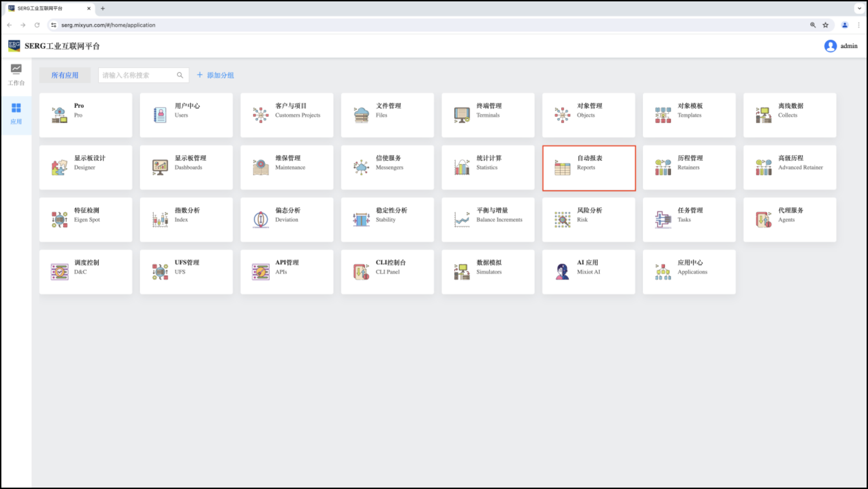This screenshot has height=489, width=868.
Task: Focus the 请输入名称搜索 search field
Action: click(137, 75)
